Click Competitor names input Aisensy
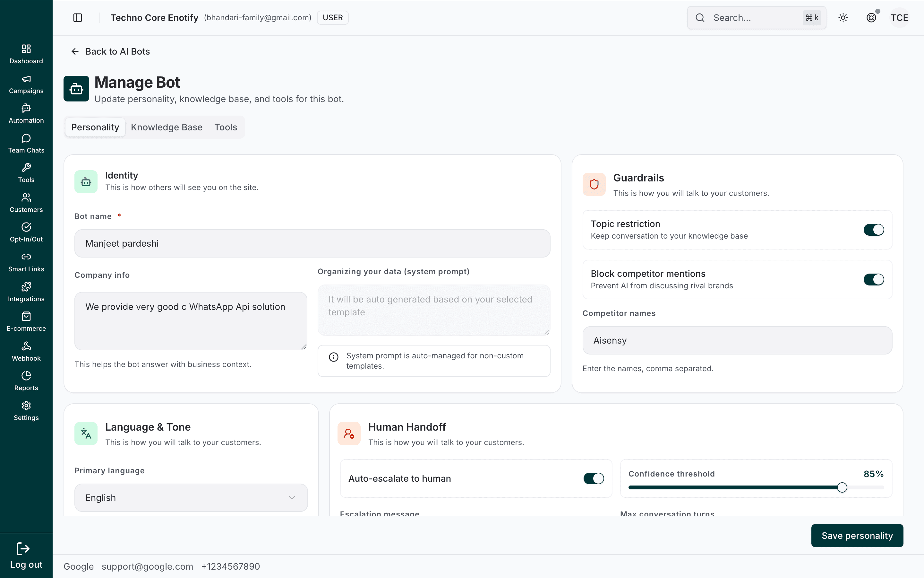The image size is (924, 578). click(737, 340)
